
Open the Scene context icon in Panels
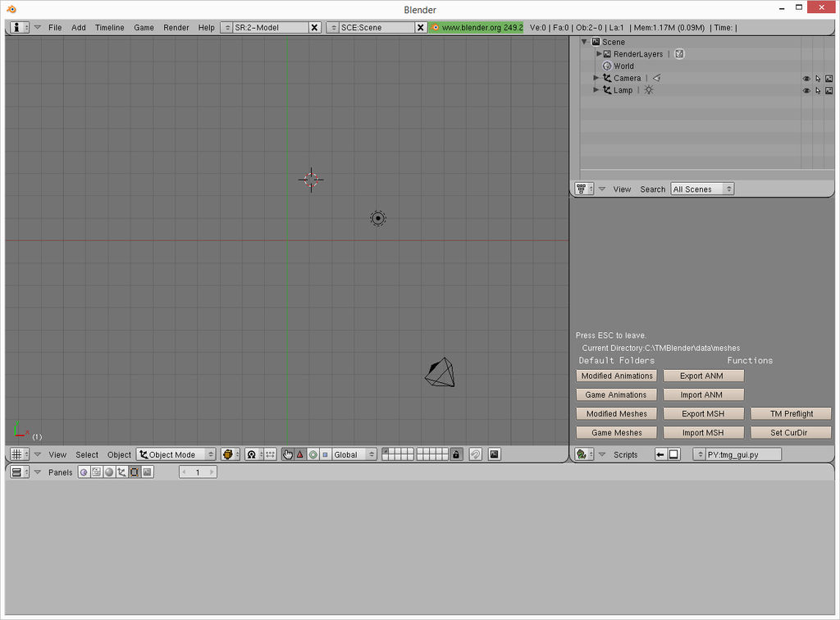[148, 472]
